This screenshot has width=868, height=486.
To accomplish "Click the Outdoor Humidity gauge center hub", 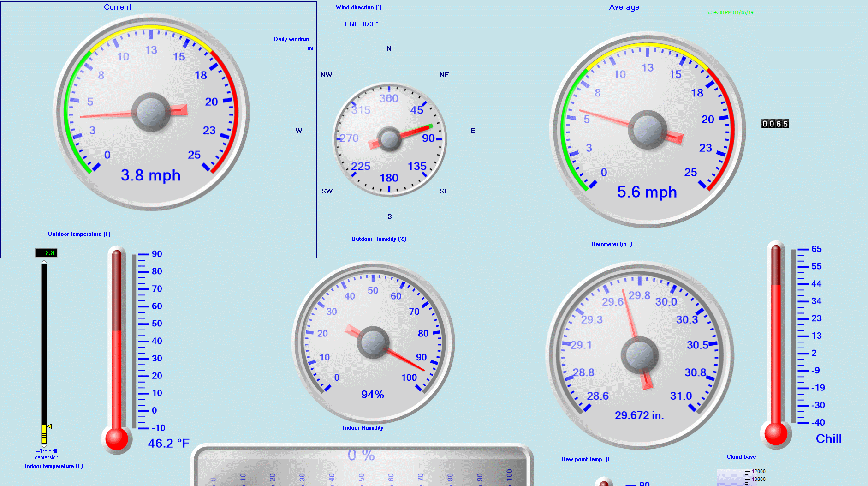I will [373, 342].
